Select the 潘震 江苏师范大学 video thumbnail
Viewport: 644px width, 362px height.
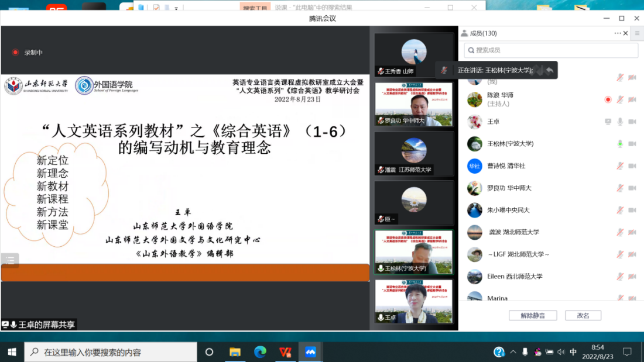413,153
